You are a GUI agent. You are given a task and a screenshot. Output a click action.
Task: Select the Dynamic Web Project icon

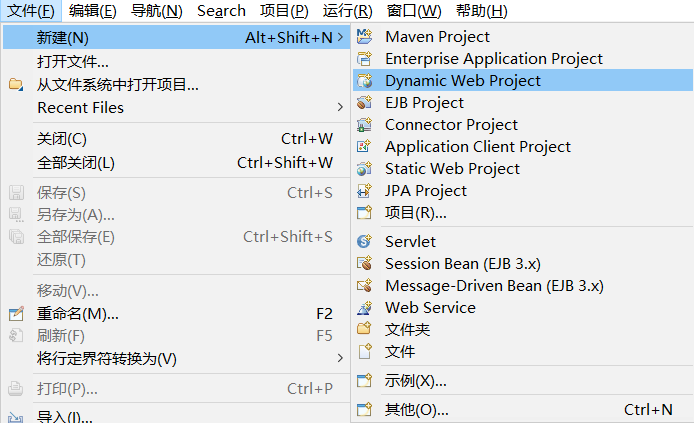tap(364, 81)
